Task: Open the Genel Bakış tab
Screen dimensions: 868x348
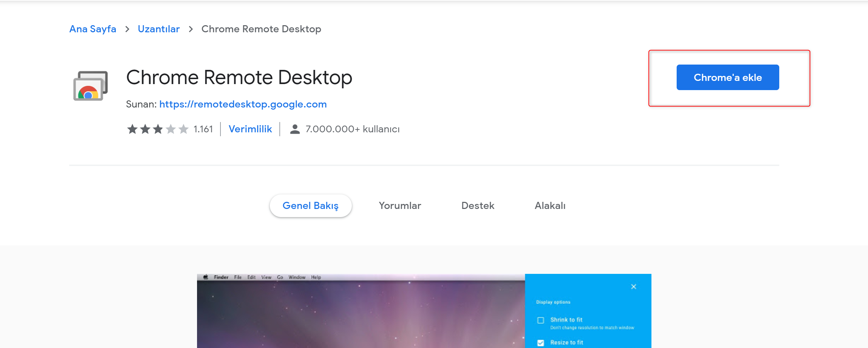Action: tap(311, 206)
